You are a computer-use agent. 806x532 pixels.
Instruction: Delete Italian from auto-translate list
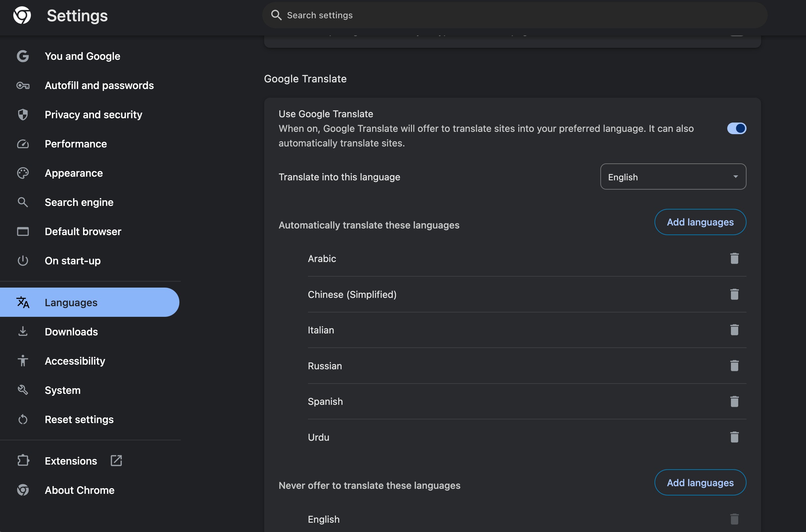734,330
